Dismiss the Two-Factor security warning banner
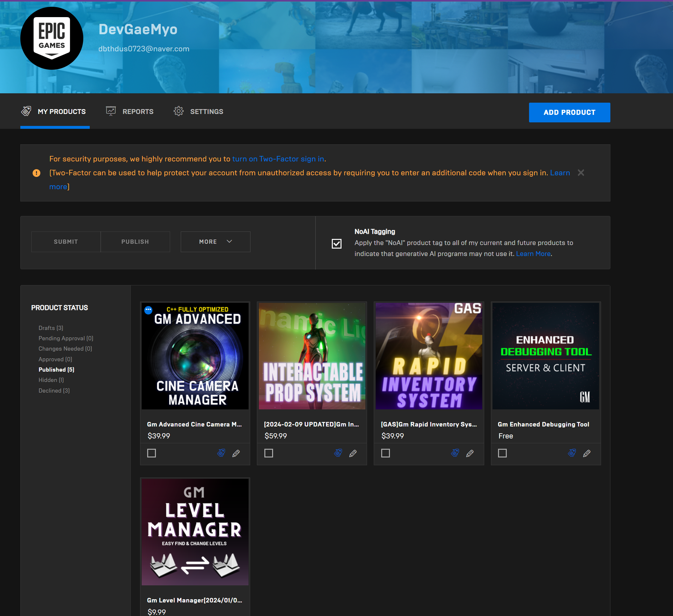 coord(581,173)
